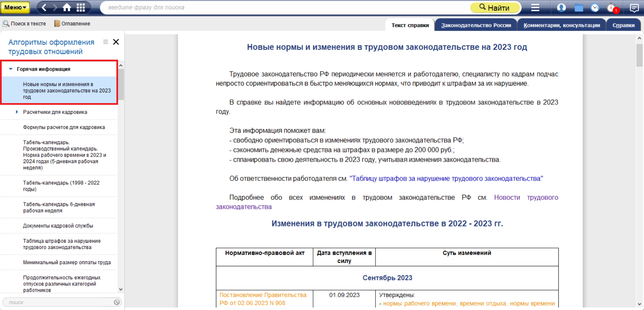Expand Расчетчики для кадровика
Screen dimensions: 644x310
[17, 112]
